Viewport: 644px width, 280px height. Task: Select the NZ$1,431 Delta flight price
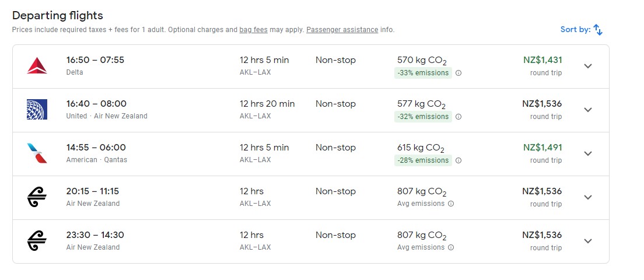[542, 60]
